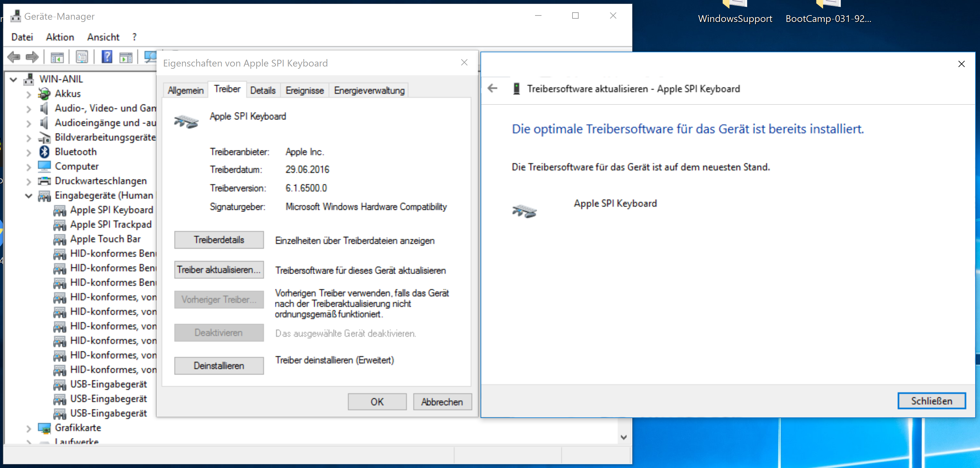Select Apple Touch Bar in device tree
The image size is (980, 468).
pyautogui.click(x=105, y=239)
